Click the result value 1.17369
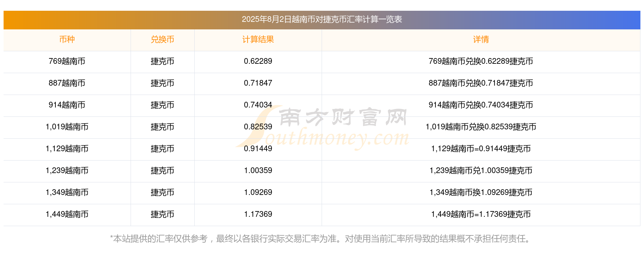This screenshot has width=644, height=258. pyautogui.click(x=258, y=214)
